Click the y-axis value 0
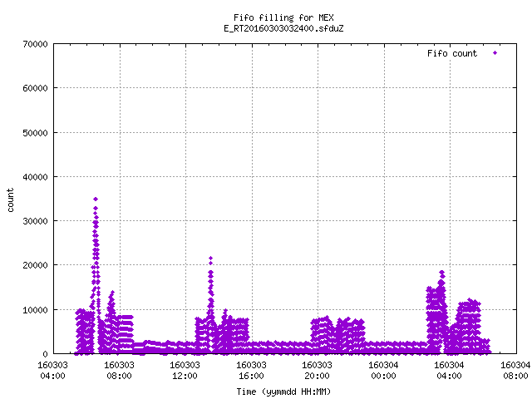The image size is (532, 399). click(x=45, y=354)
